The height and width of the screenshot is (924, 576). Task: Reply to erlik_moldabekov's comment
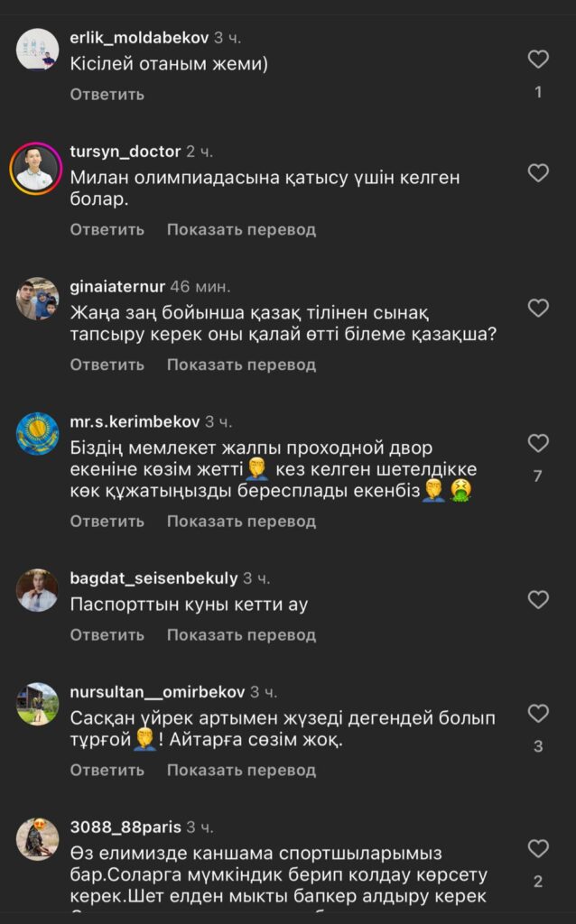[107, 94]
